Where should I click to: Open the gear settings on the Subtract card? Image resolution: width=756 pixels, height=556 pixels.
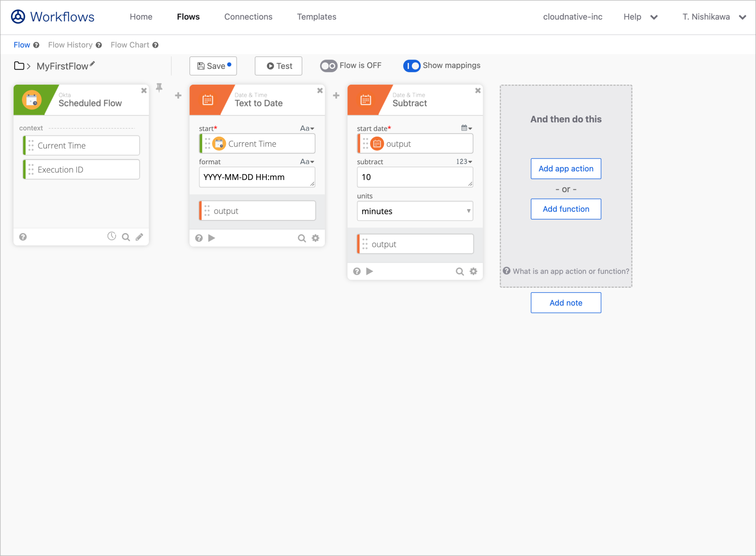click(473, 271)
